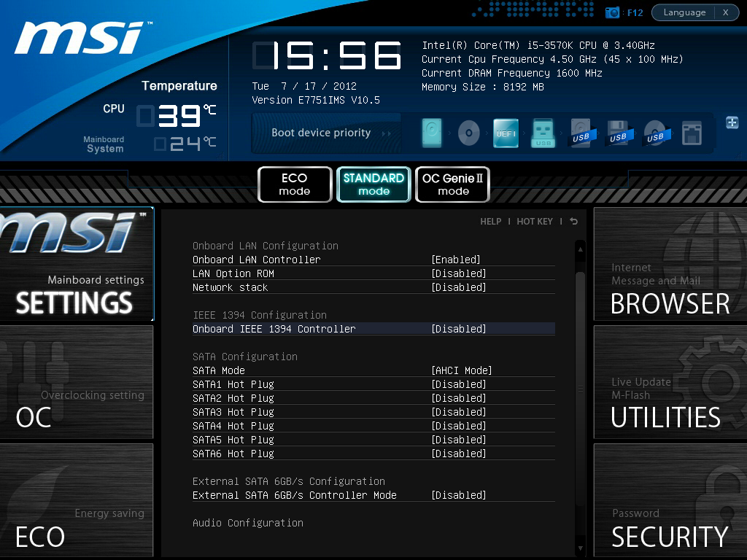This screenshot has height=560, width=747.
Task: Click the USB floppy boot device icon
Action: pos(617,133)
